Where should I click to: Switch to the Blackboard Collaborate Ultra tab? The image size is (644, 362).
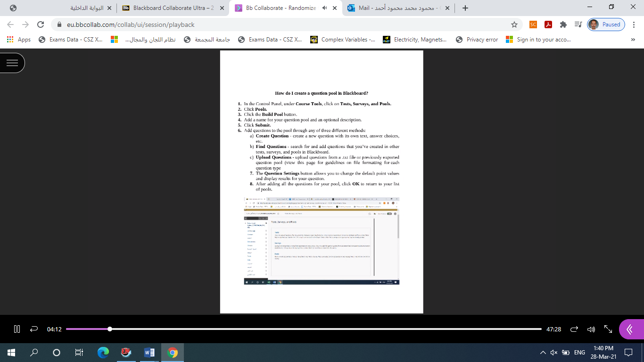click(173, 8)
